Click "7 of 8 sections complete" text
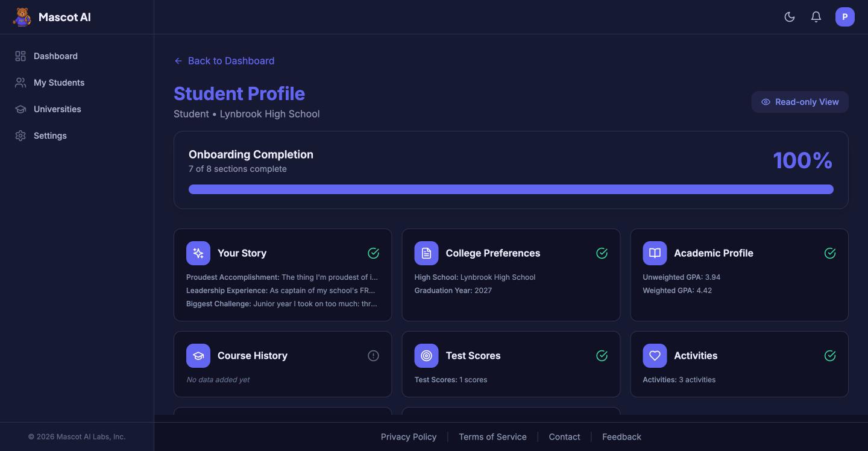Viewport: 868px width, 451px height. pos(237,169)
